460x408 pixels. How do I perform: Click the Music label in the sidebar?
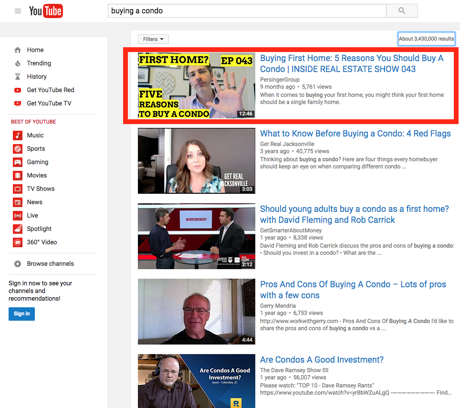tap(35, 135)
